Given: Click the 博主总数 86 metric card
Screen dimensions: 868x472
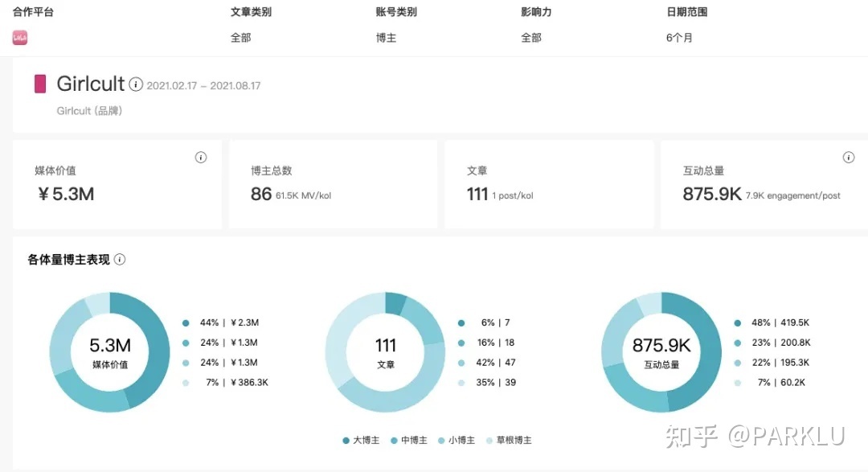Looking at the screenshot, I should click(333, 184).
